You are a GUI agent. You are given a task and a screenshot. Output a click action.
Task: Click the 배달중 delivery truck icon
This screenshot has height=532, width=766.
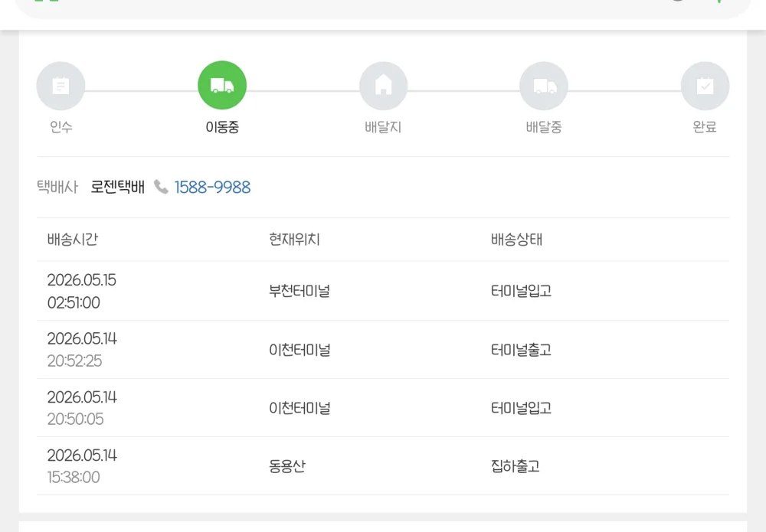[544, 86]
